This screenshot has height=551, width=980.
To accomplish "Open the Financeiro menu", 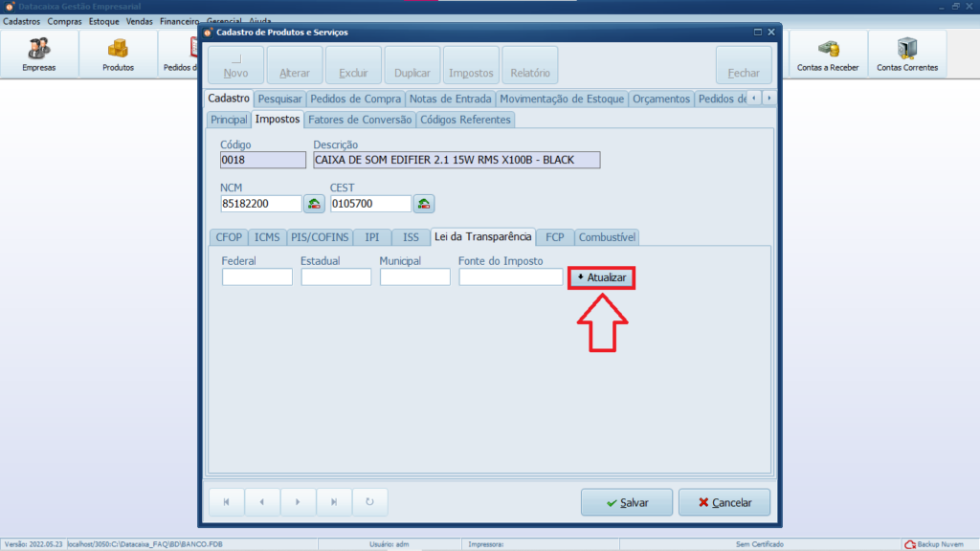I will pyautogui.click(x=179, y=20).
